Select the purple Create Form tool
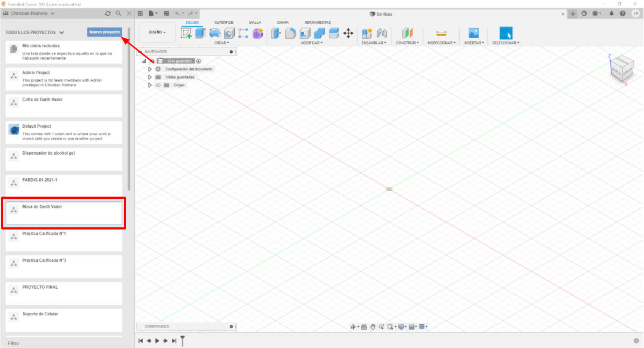The image size is (644, 348). 257,33
